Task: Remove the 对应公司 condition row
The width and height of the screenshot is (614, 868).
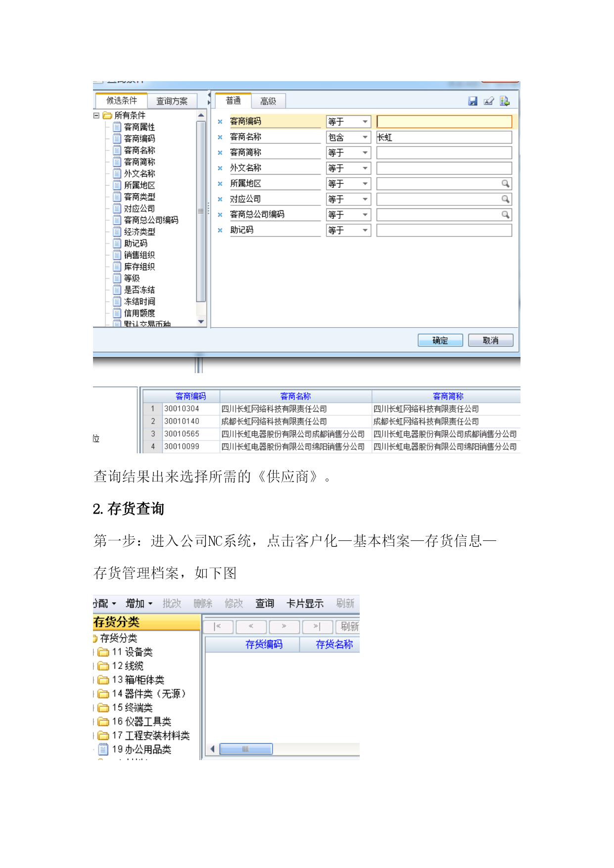Action: tap(220, 199)
